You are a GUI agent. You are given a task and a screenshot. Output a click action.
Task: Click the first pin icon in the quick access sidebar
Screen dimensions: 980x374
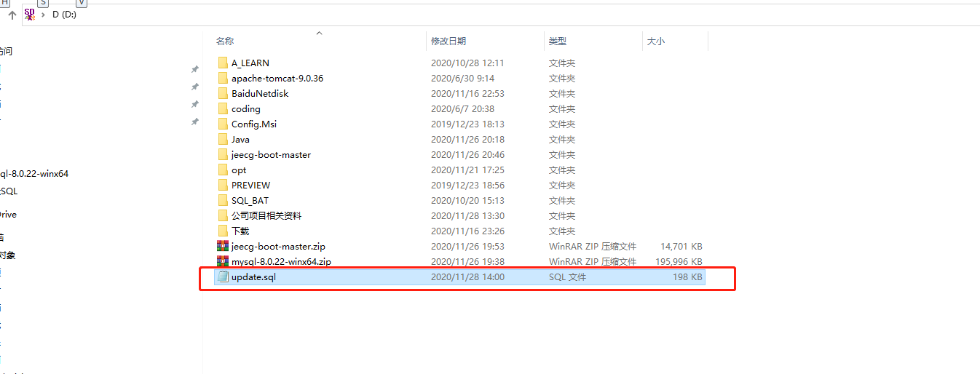point(194,69)
